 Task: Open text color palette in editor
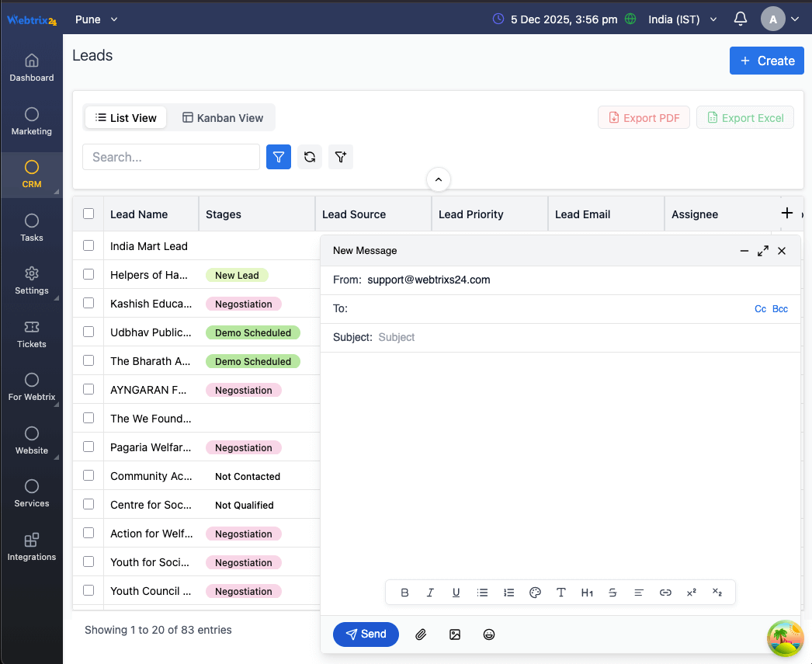click(x=535, y=593)
